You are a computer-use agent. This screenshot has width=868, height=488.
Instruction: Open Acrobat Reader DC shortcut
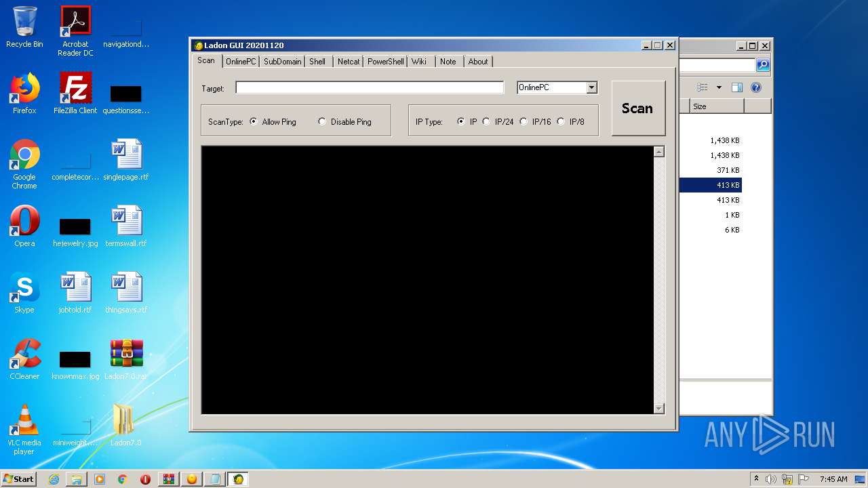(x=75, y=31)
